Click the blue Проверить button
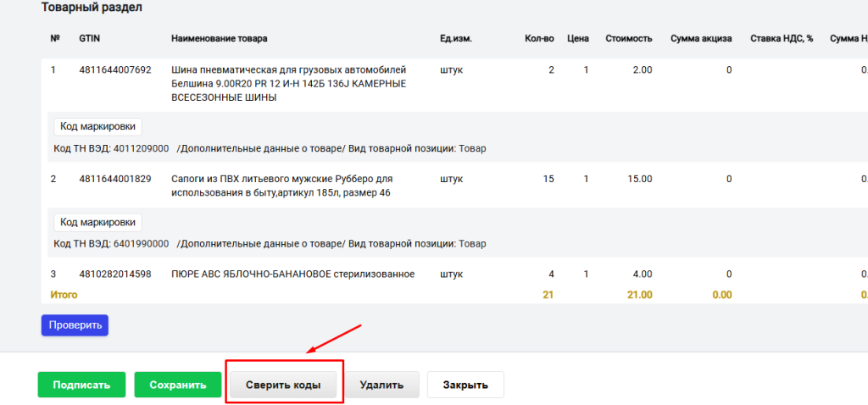The width and height of the screenshot is (868, 405). point(75,325)
